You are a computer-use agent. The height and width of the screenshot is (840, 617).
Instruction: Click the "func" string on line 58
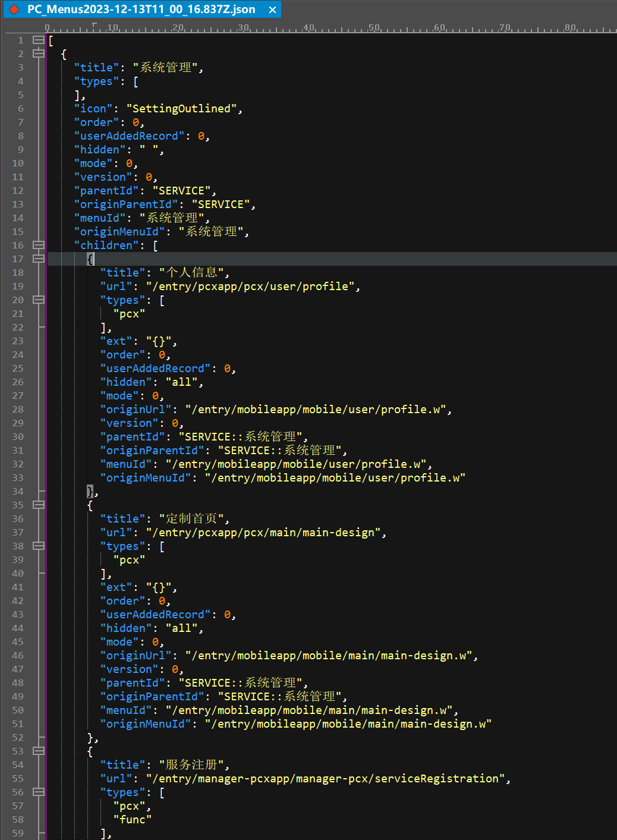coord(133,819)
